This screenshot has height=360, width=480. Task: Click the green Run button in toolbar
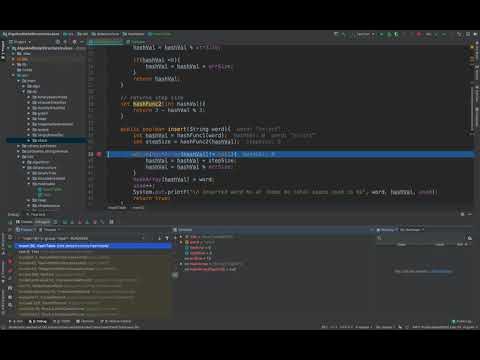[x=382, y=34]
